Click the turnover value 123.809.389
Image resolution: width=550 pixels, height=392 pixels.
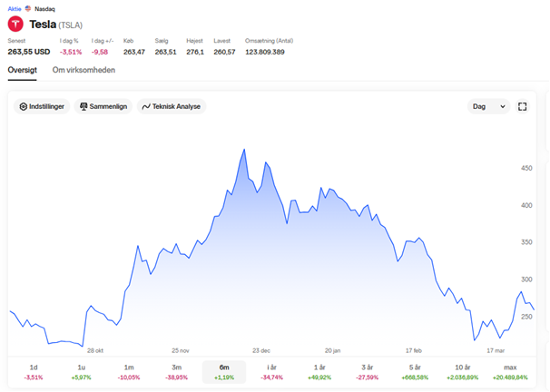(265, 52)
